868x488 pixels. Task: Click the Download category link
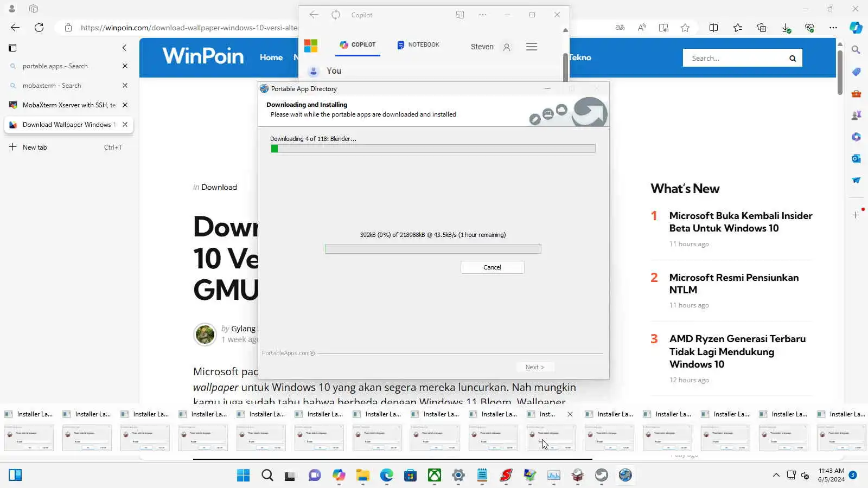(219, 187)
